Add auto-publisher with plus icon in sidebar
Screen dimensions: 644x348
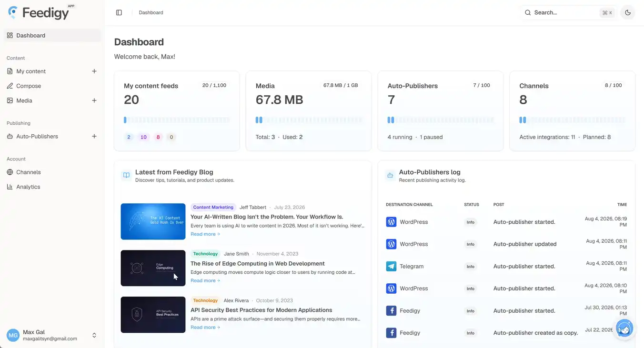click(x=94, y=137)
